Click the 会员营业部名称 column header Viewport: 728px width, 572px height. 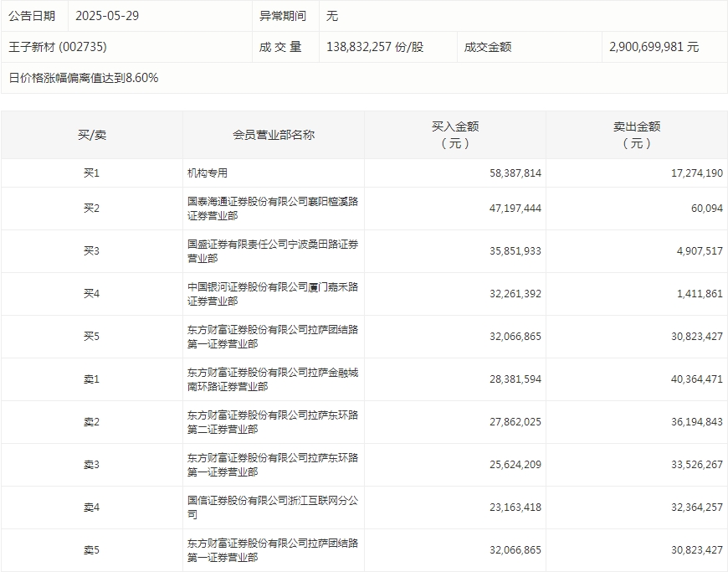[274, 135]
